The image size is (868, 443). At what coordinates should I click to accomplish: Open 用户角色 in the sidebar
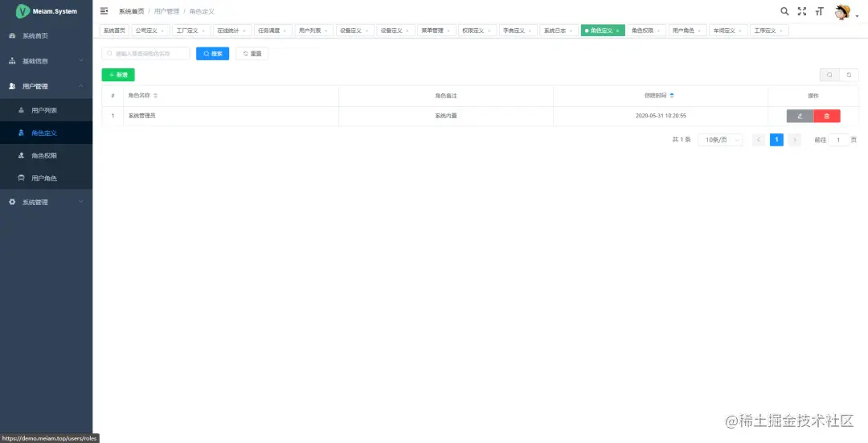point(47,178)
